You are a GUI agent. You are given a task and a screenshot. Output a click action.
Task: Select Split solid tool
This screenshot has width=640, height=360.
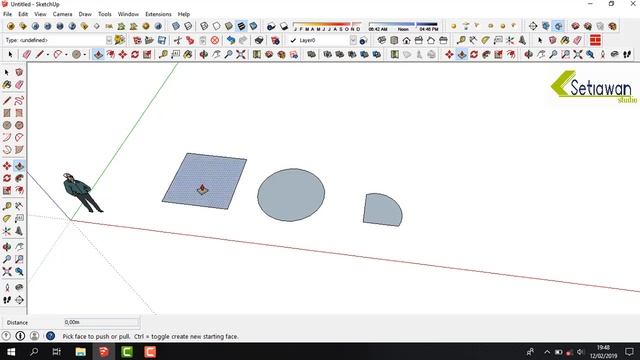(x=377, y=54)
